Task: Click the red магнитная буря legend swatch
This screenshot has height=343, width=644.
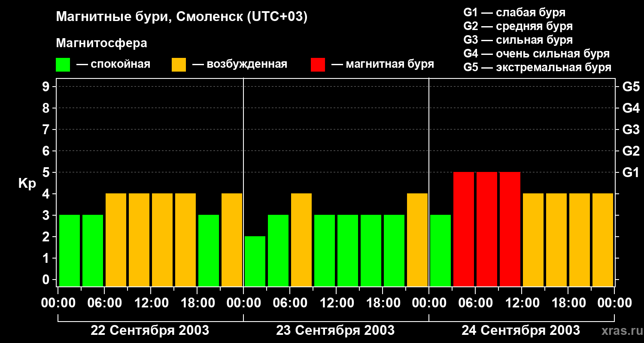Action: click(x=318, y=65)
